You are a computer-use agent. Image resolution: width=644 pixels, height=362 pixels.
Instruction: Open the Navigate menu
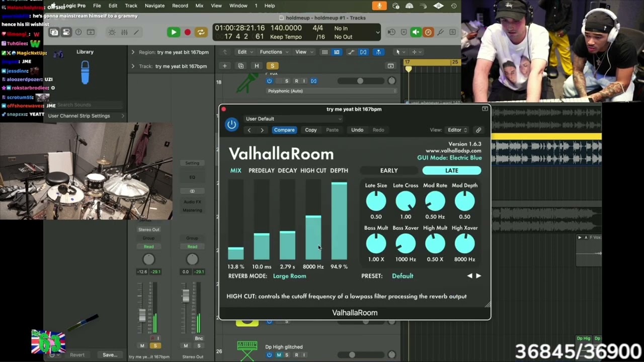pos(154,6)
